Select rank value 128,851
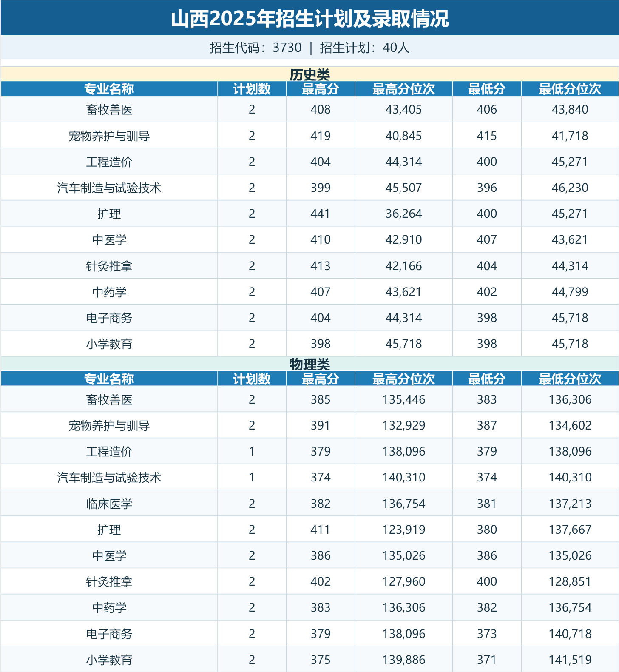This screenshot has width=619, height=672. coord(570,581)
